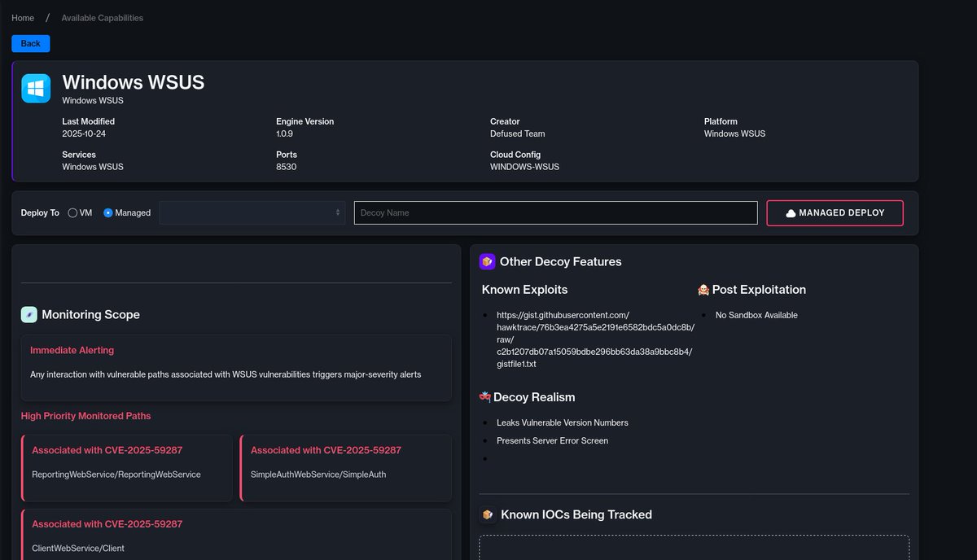This screenshot has width=977, height=560.
Task: Open the gist.githubusercontent.com exploit link
Action: click(595, 339)
